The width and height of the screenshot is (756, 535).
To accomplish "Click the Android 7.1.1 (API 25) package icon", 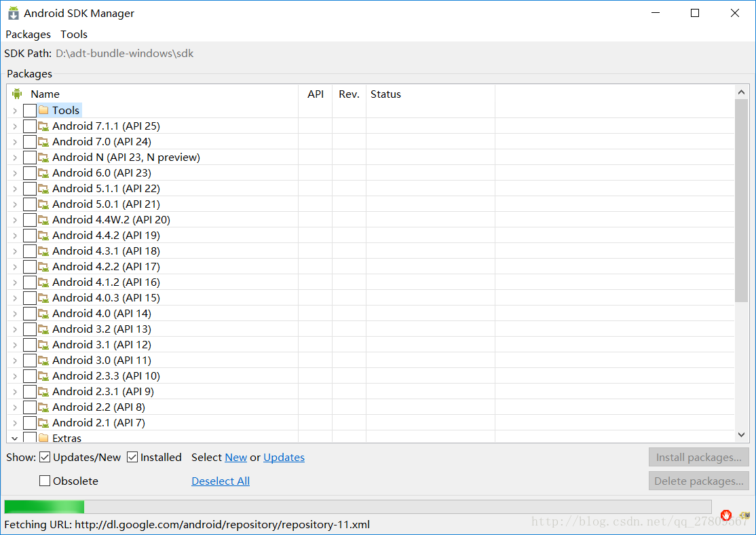I will coord(43,126).
